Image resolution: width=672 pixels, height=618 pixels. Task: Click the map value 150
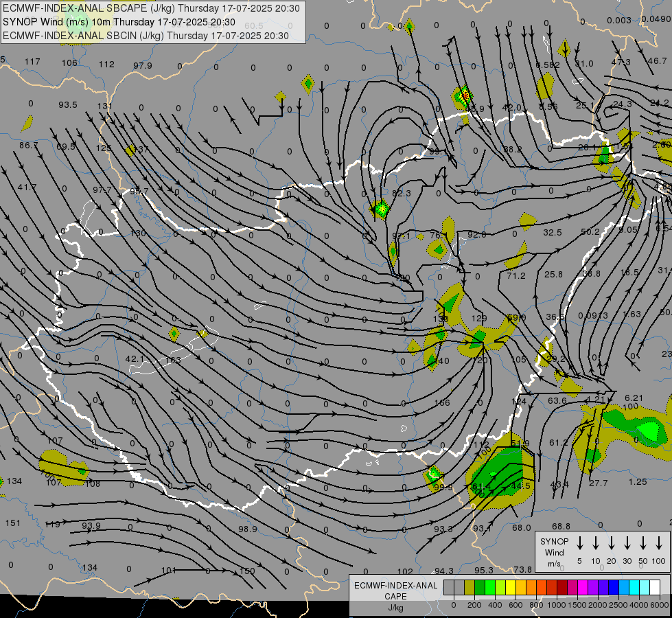[x=247, y=571]
